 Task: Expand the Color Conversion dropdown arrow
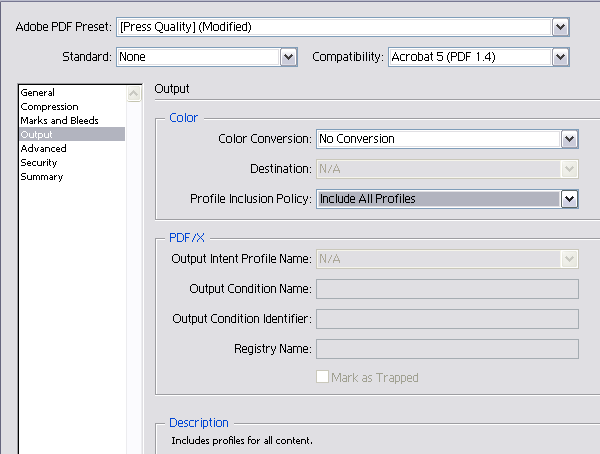coord(569,139)
